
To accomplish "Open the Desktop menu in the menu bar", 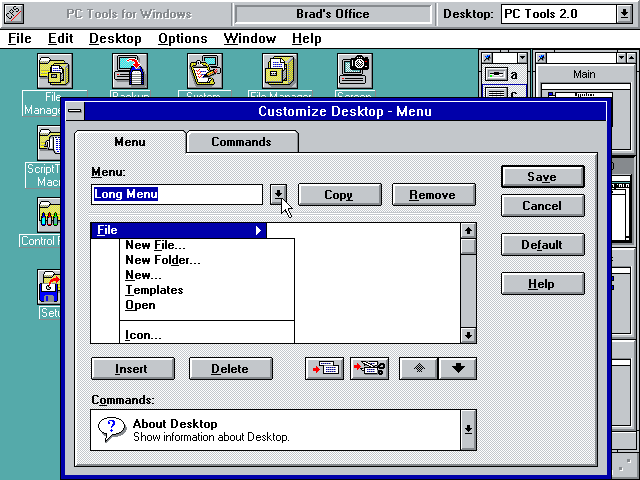I will [115, 38].
